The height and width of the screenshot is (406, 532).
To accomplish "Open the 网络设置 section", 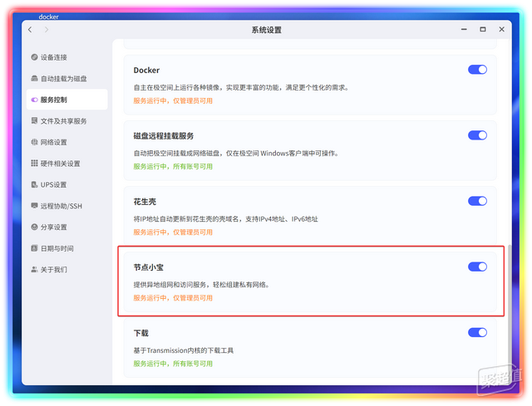I will (x=66, y=142).
